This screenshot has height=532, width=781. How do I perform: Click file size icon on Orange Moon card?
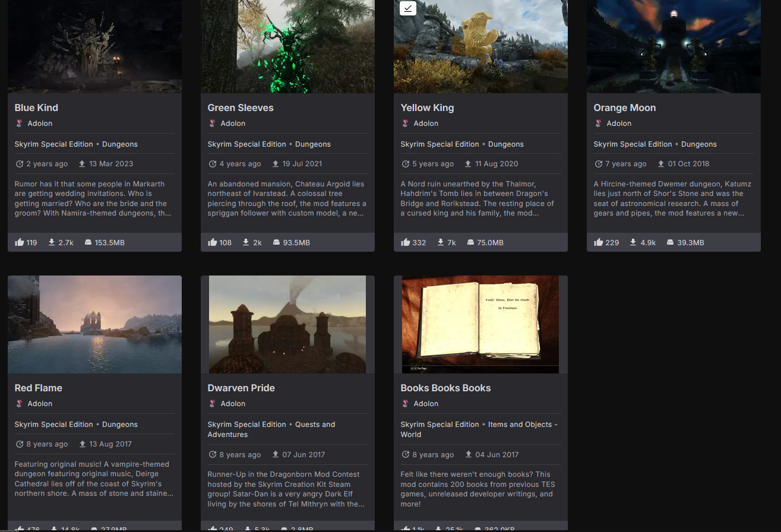click(670, 242)
